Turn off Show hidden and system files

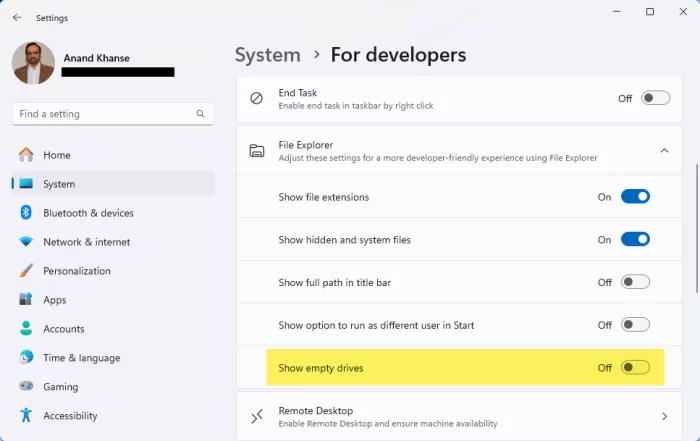pyautogui.click(x=635, y=240)
